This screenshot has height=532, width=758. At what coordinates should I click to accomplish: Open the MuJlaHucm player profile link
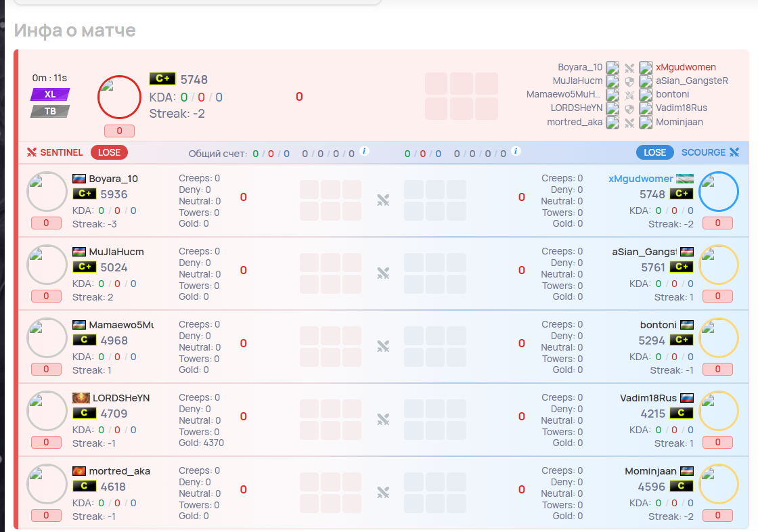click(x=116, y=252)
